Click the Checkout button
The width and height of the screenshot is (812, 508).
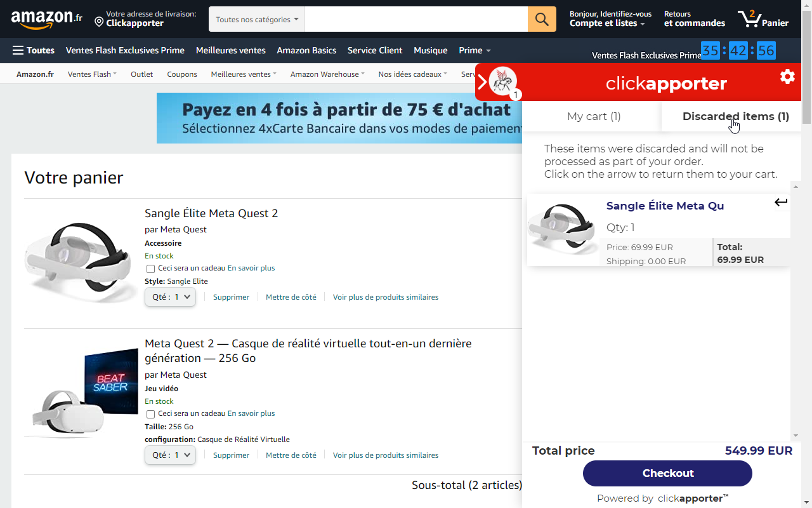click(667, 473)
